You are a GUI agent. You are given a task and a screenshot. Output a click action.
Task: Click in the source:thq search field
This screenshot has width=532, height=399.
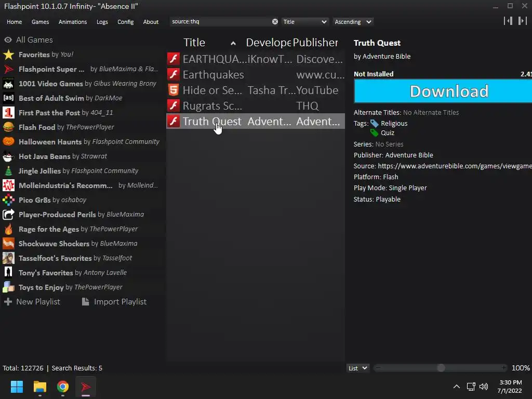point(220,21)
